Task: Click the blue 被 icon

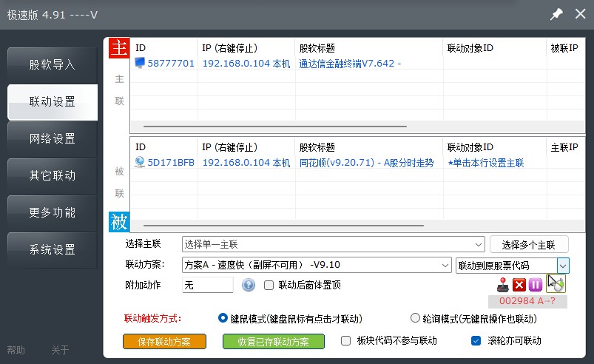Action: coord(119,221)
